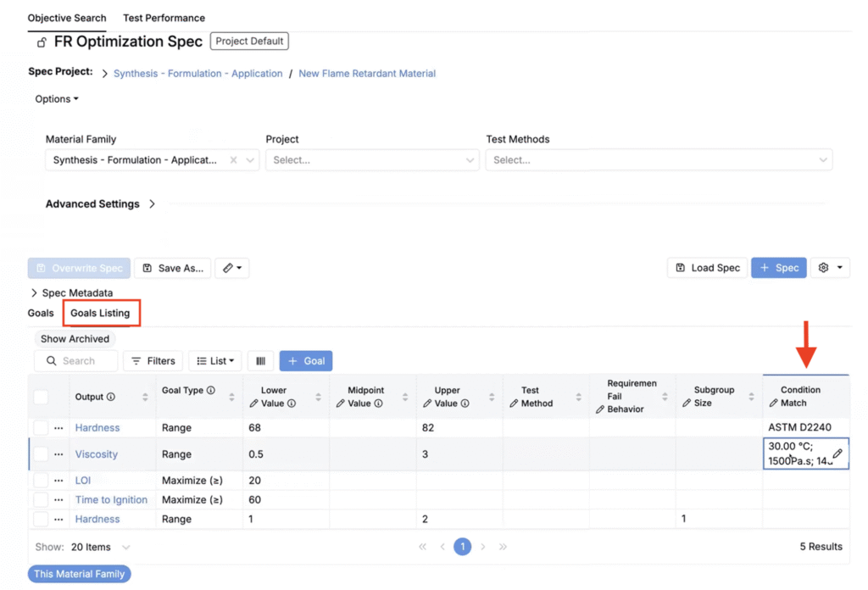Click the Search field above the goals table

tap(75, 361)
